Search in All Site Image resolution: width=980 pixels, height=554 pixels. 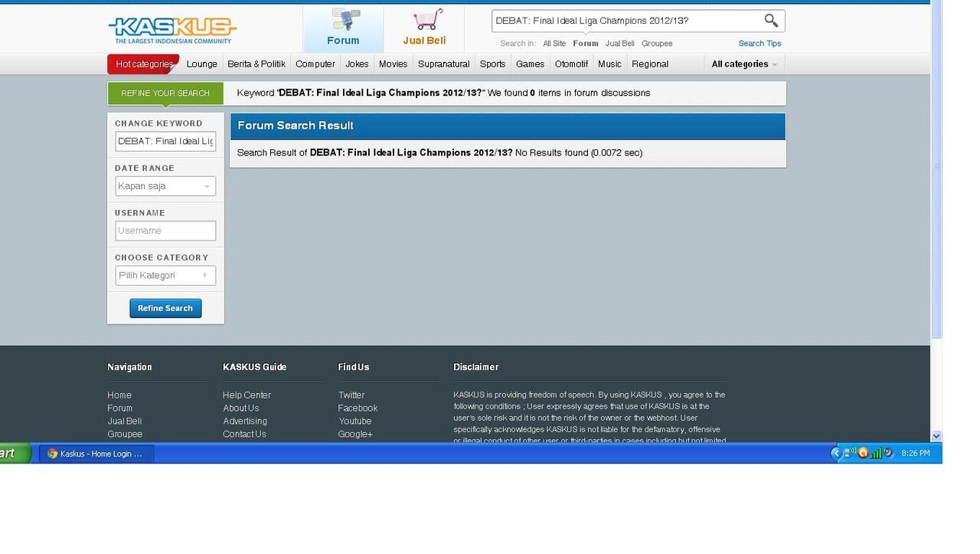pyautogui.click(x=555, y=44)
